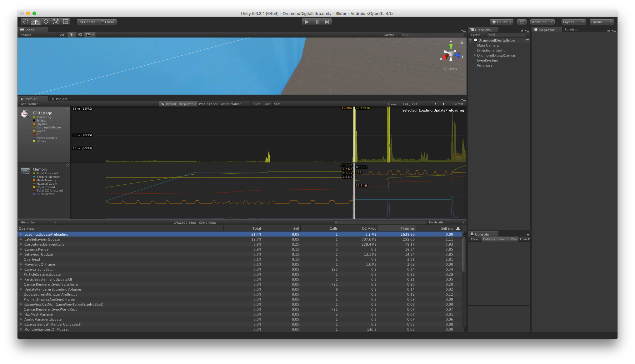
Task: Select the Move tool
Action: click(x=36, y=22)
